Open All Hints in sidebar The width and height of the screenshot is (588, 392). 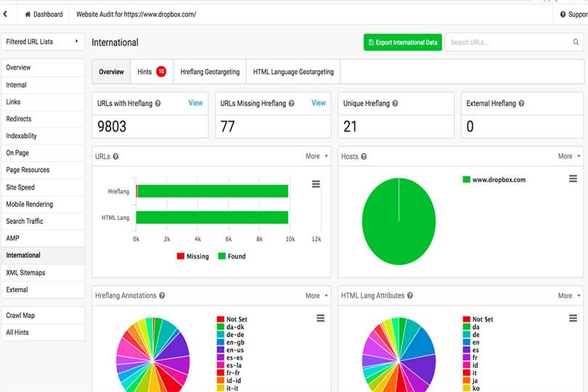pos(43,332)
